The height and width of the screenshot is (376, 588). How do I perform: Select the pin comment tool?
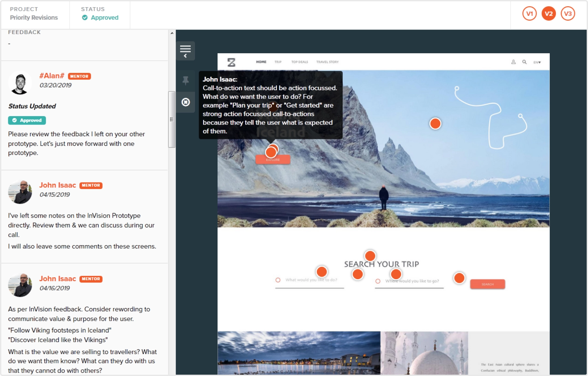(x=186, y=80)
